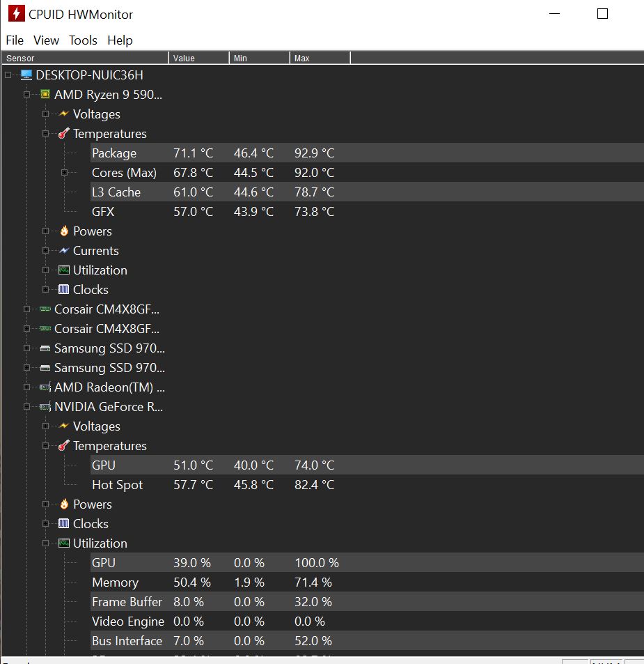
Task: Click the CPUID HWMonitor app icon in title bar
Action: [17, 13]
